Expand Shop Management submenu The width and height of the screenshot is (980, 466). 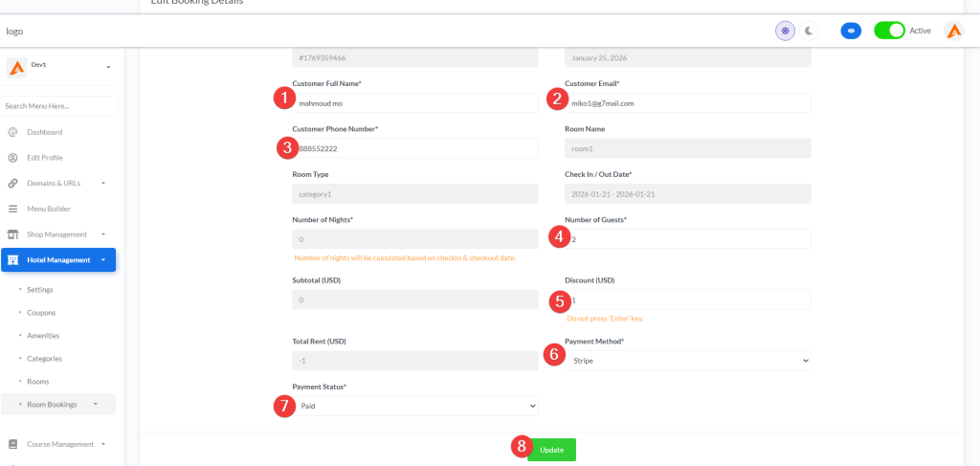pyautogui.click(x=102, y=234)
